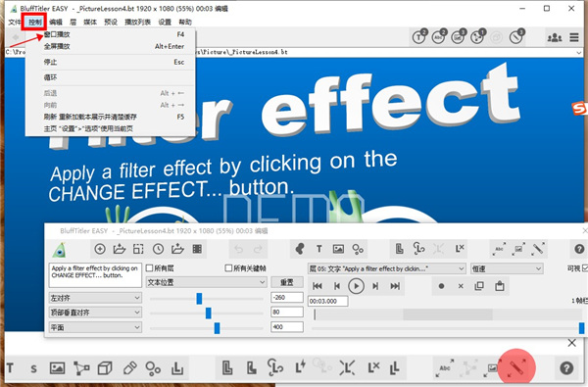Click the help question mark in control window
This screenshot has height=387, width=588.
click(x=579, y=249)
